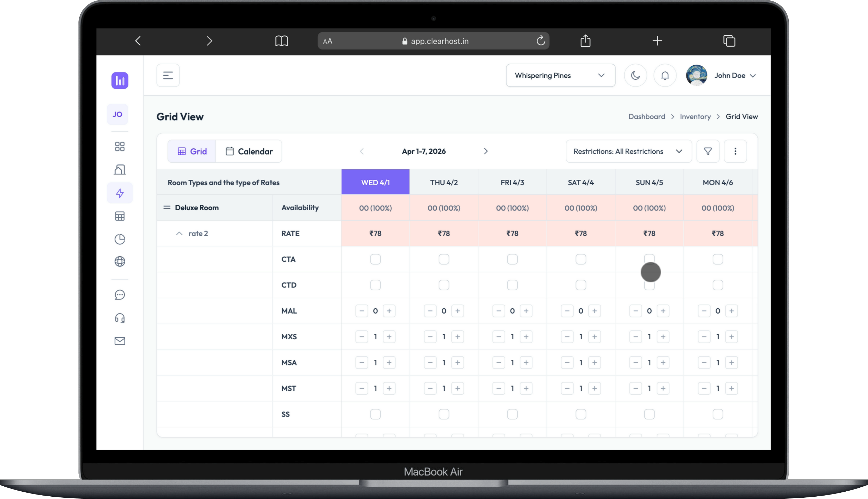Click the ClearHost purple logo icon
This screenshot has width=868, height=499.
[x=120, y=81]
